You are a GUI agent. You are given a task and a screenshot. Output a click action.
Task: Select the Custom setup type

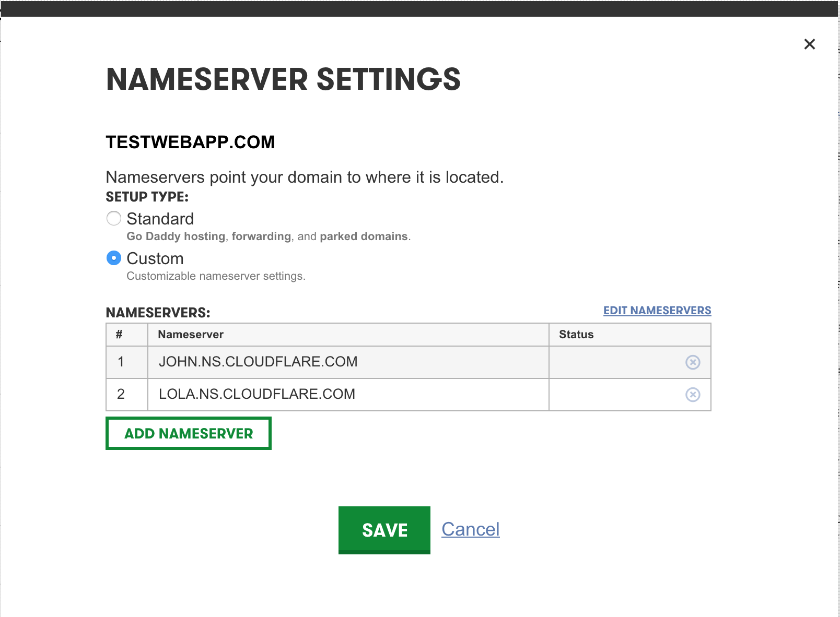pyautogui.click(x=114, y=258)
